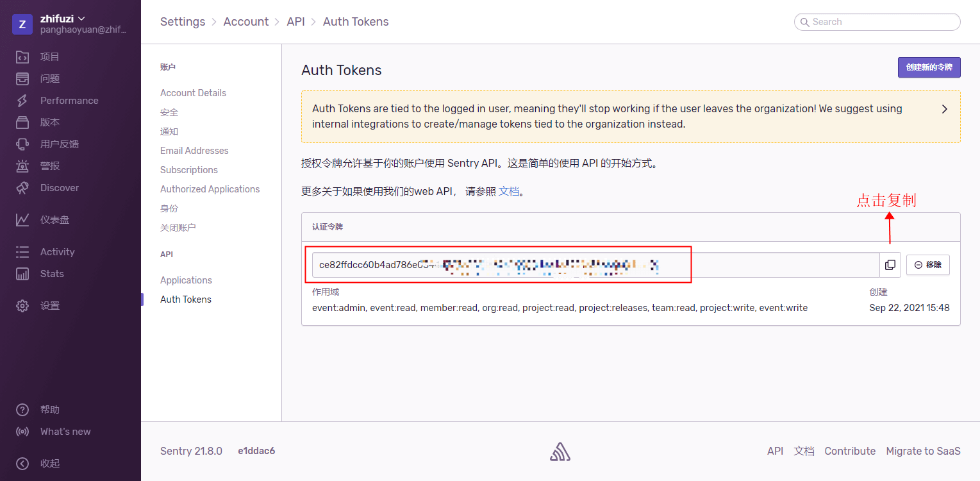Open Subscriptions settings page
The width and height of the screenshot is (980, 481).
tap(189, 170)
